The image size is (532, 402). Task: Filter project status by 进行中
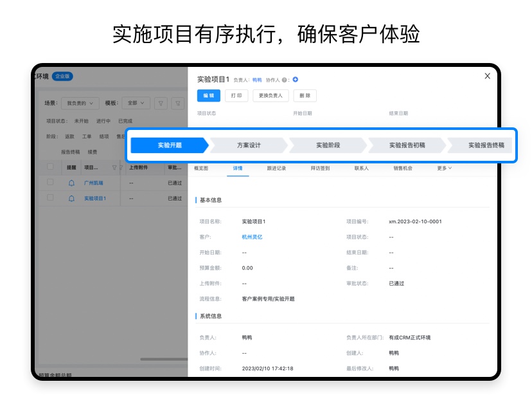click(x=103, y=121)
